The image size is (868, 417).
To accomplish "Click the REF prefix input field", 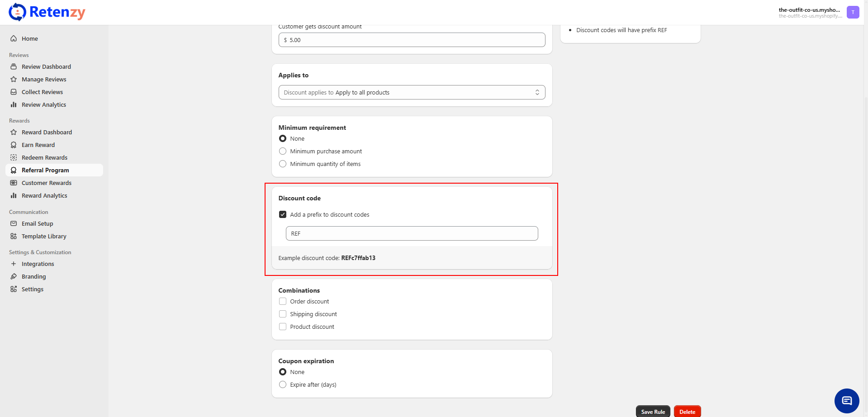I will pyautogui.click(x=412, y=233).
